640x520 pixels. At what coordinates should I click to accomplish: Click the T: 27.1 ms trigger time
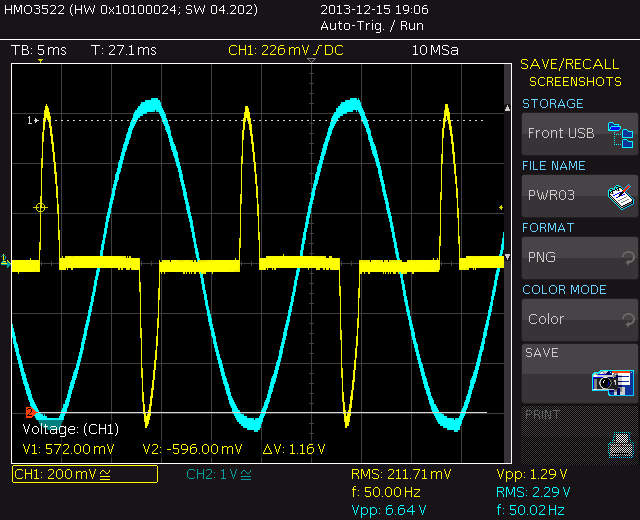pos(124,50)
